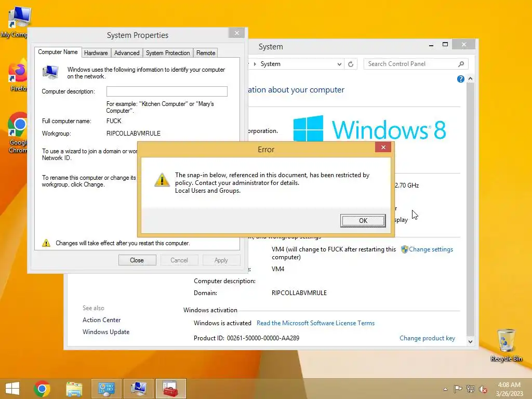Select the Computer Name tab
The image size is (532, 399).
58,52
